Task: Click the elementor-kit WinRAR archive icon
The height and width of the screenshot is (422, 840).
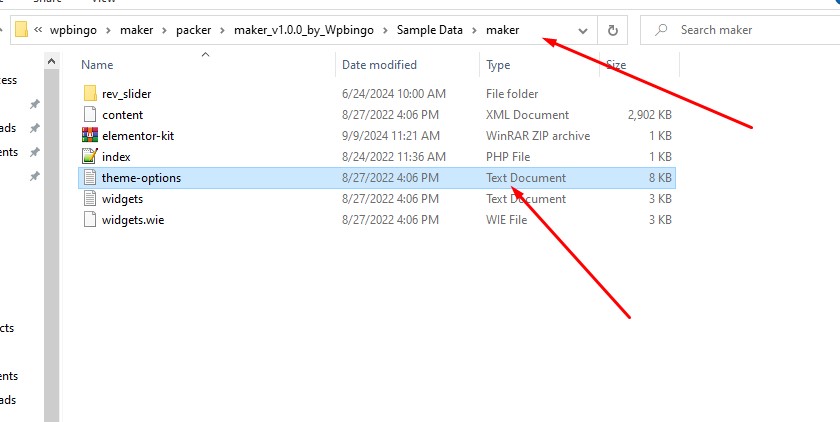Action: [89, 135]
